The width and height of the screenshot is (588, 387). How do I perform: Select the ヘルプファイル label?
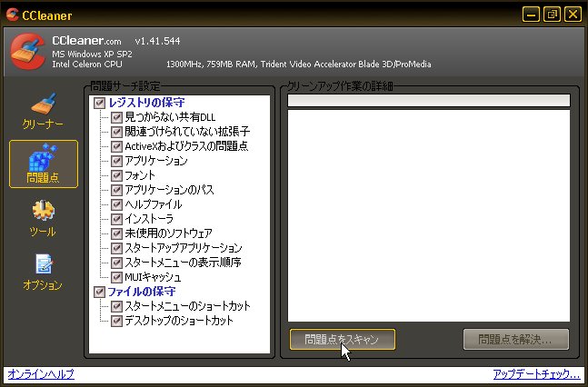[x=154, y=204]
